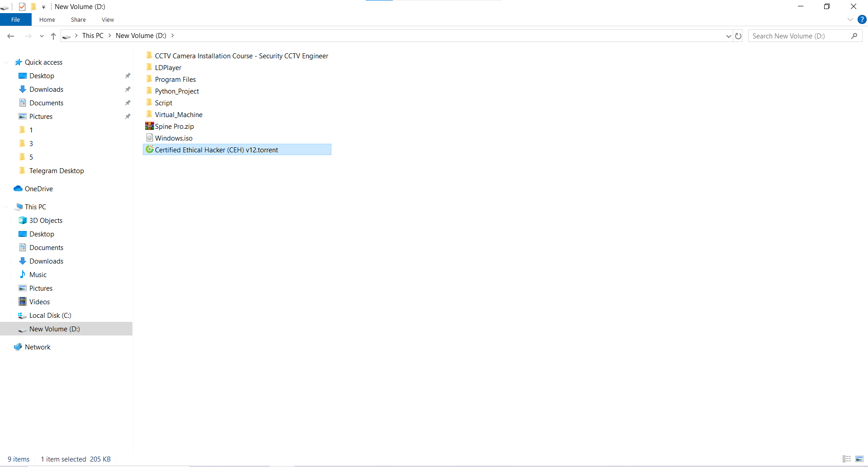Open Telegram Desktop folder in sidebar
The height and width of the screenshot is (467, 868).
(57, 170)
